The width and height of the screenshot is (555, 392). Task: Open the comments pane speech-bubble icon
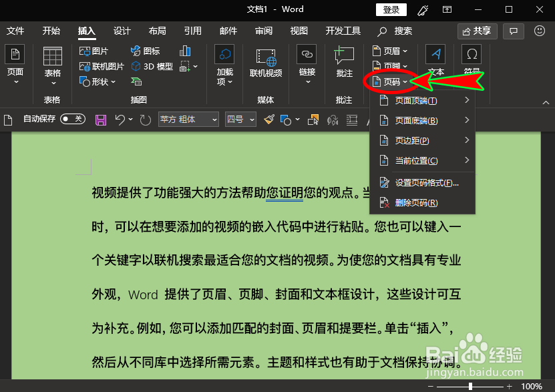[514, 31]
